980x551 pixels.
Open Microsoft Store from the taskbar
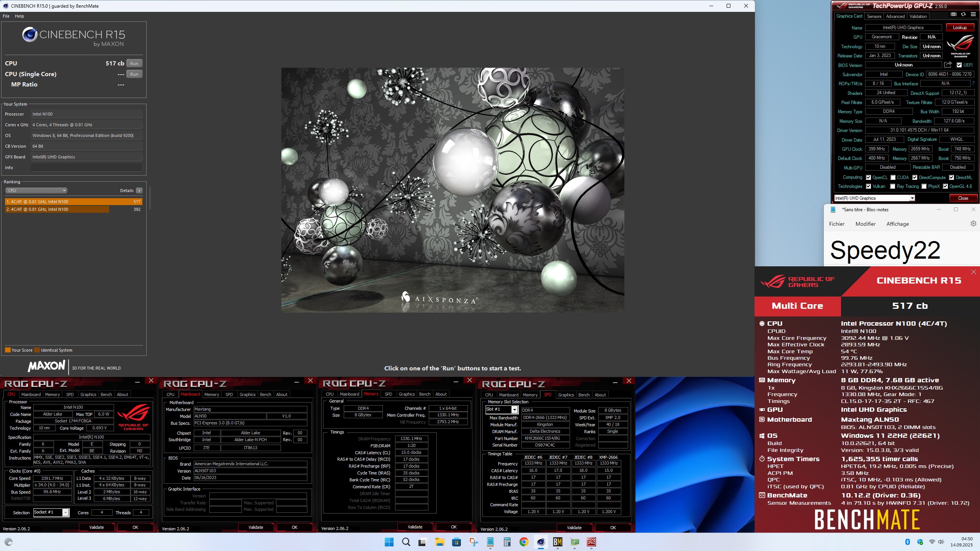(x=456, y=542)
